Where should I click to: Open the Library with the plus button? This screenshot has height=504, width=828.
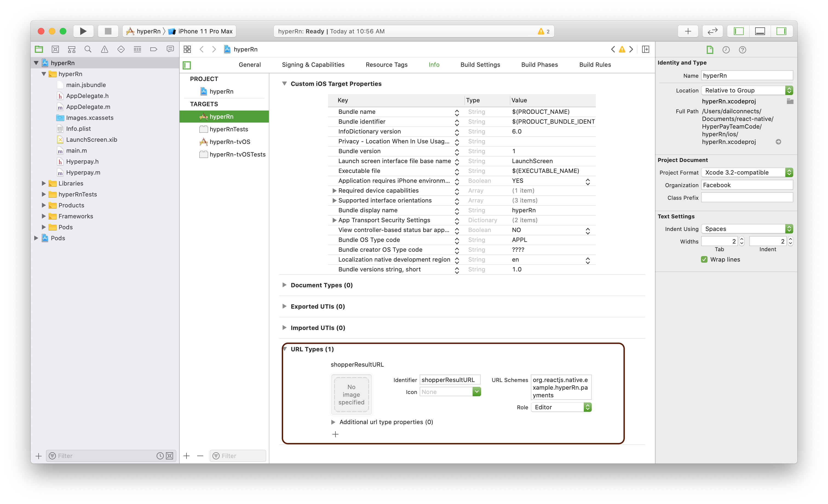point(688,31)
